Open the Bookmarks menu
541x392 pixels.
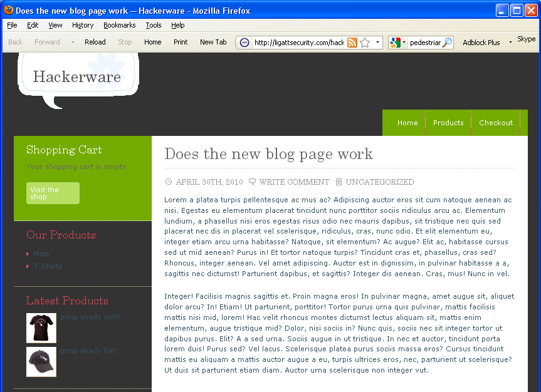(119, 25)
